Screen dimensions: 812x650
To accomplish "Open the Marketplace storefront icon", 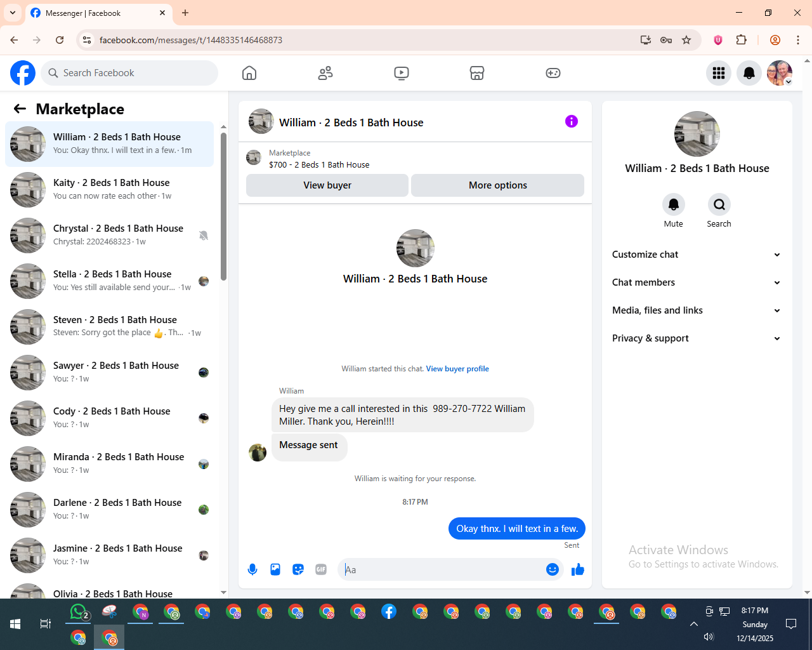I will click(477, 73).
